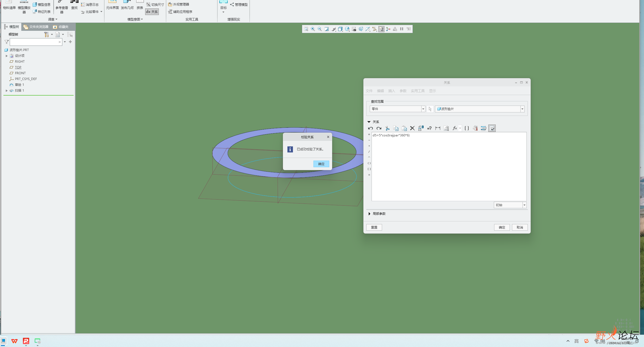
Task: Click the Undo arrow in Relations toolbar
Action: (370, 128)
